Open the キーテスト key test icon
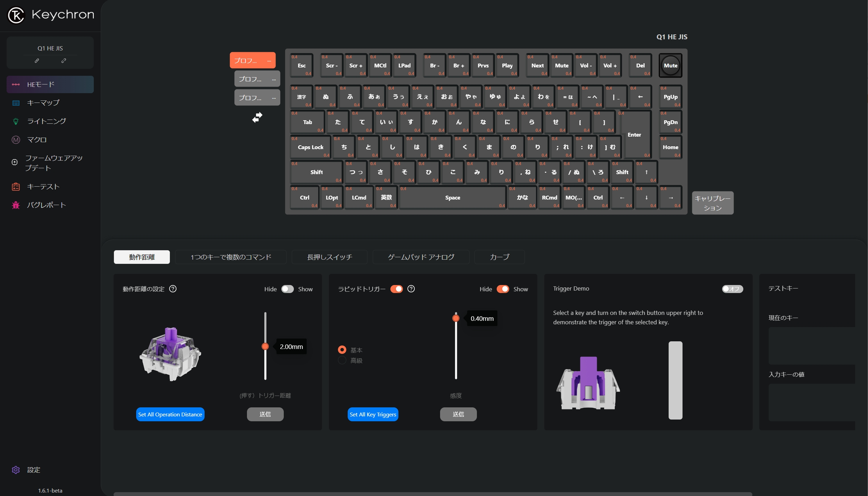This screenshot has height=496, width=868. pyautogui.click(x=16, y=187)
